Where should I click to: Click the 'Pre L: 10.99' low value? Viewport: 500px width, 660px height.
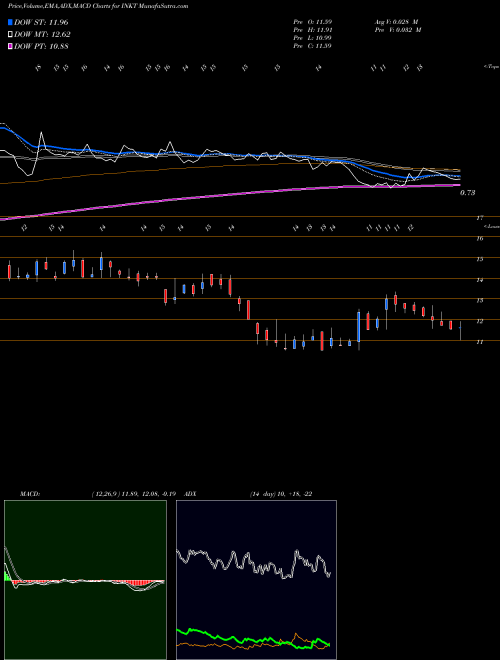pyautogui.click(x=313, y=38)
